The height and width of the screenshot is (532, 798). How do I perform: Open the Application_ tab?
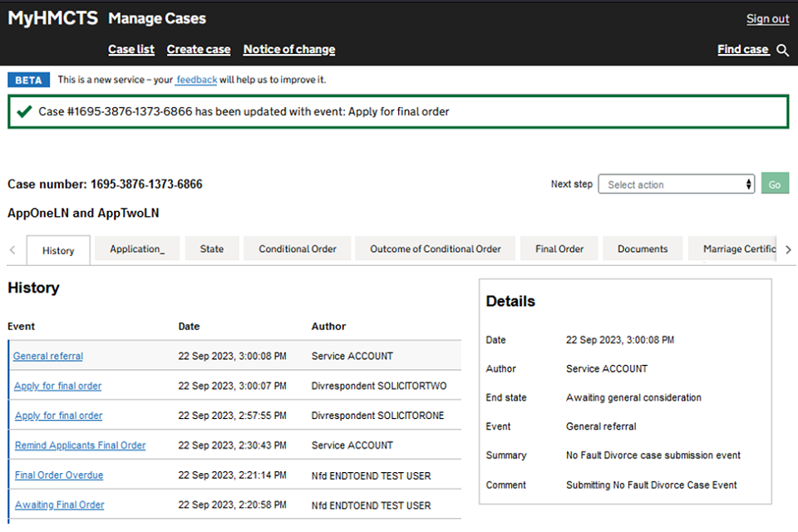[x=137, y=249]
